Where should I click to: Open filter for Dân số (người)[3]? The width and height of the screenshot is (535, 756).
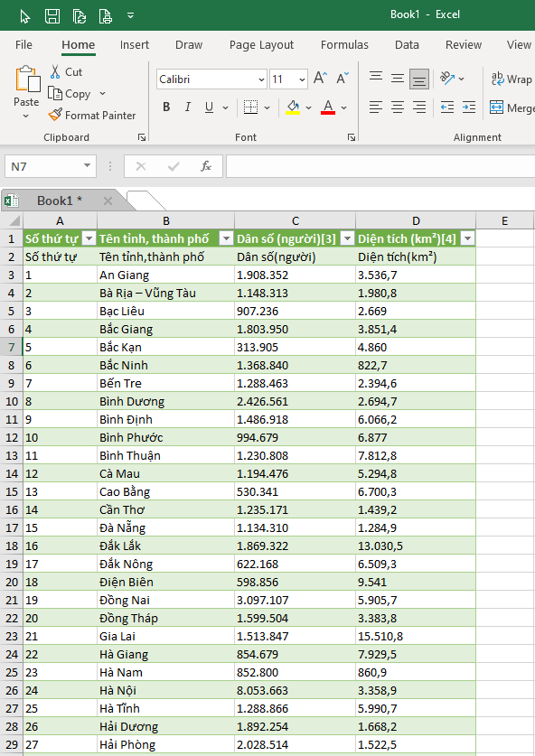click(x=347, y=238)
